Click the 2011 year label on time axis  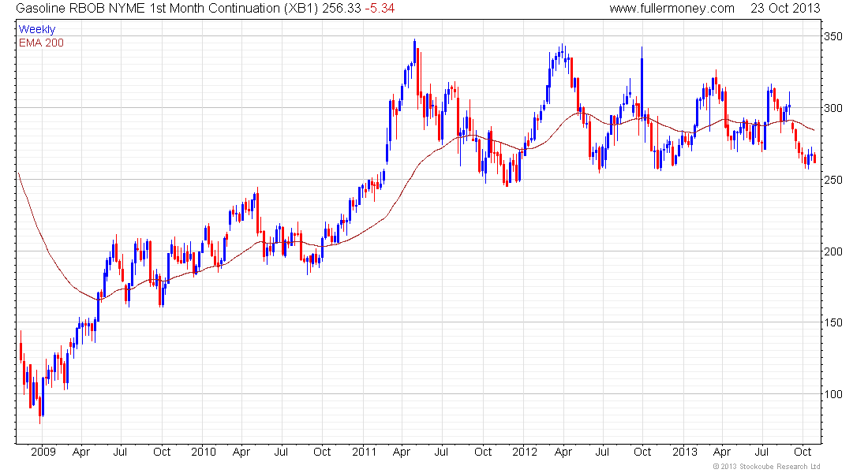click(x=364, y=452)
